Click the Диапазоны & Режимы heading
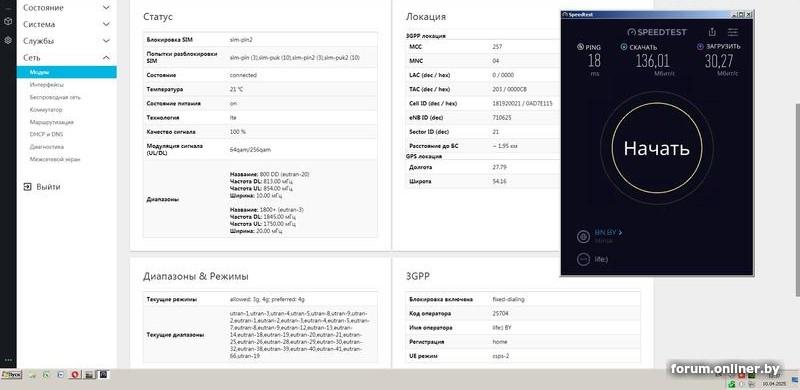The image size is (800, 390). click(196, 277)
